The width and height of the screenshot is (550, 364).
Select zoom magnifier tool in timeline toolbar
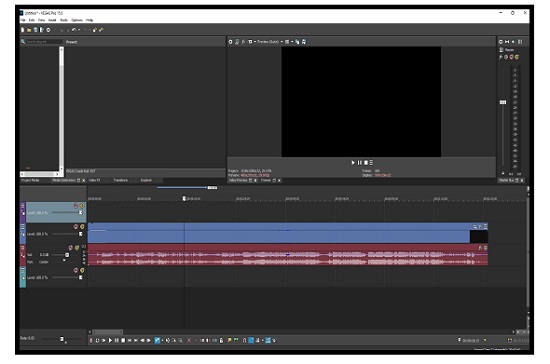(181, 340)
